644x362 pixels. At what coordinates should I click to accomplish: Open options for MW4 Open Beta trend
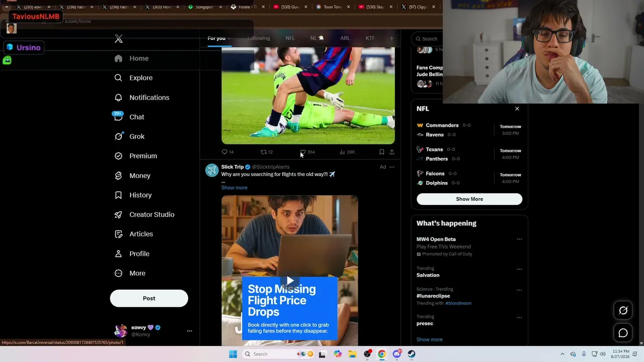pos(519,239)
